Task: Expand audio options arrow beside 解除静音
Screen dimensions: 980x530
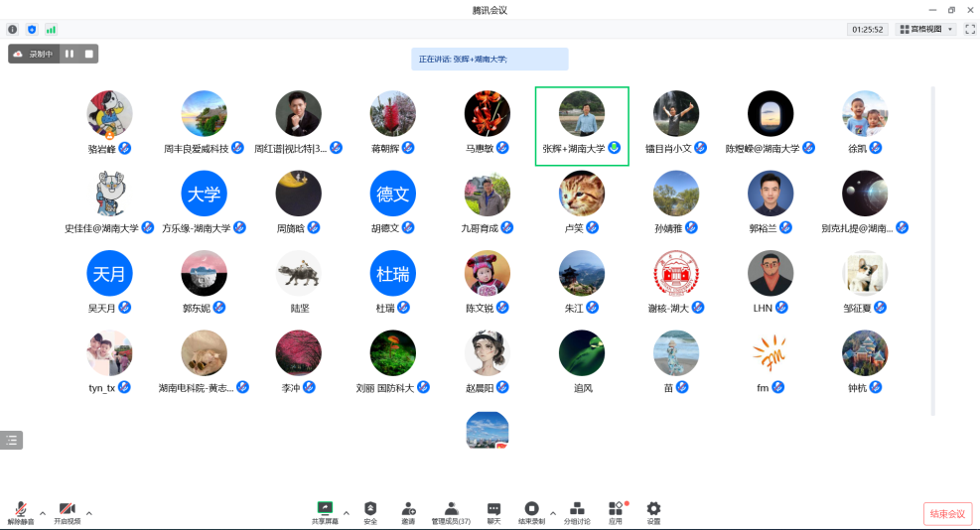Action: pyautogui.click(x=43, y=513)
